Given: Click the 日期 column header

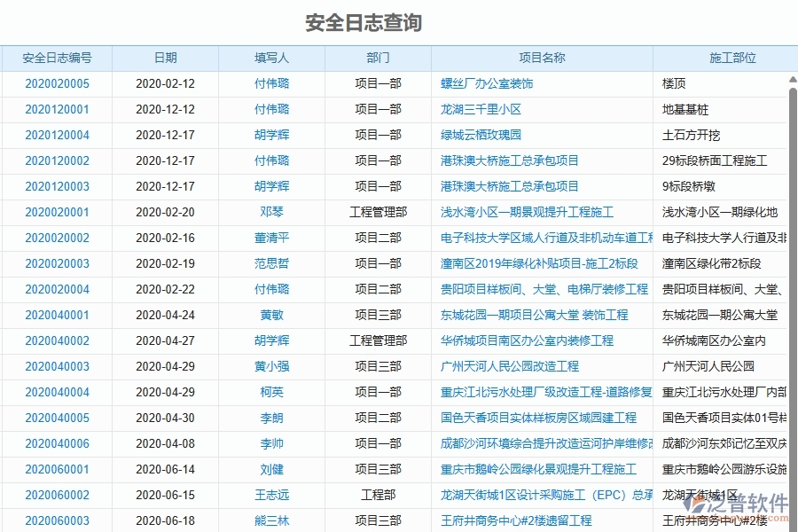Looking at the screenshot, I should [x=165, y=58].
